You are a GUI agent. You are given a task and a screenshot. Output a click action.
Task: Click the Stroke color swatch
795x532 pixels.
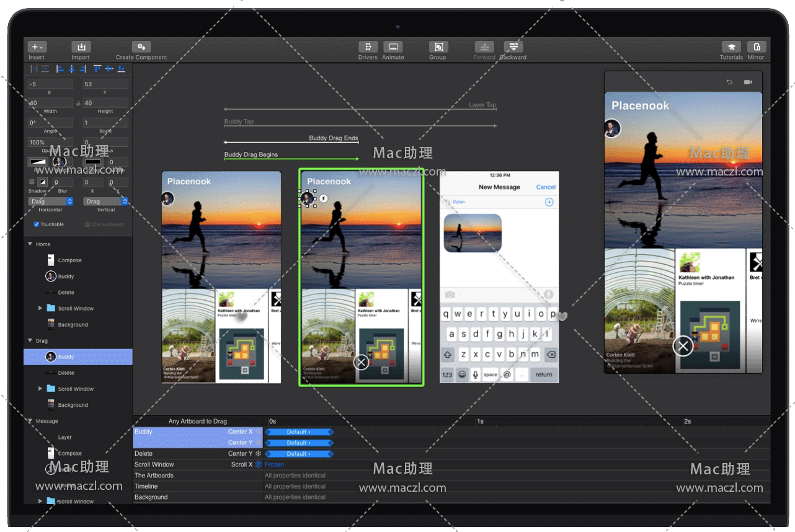pyautogui.click(x=93, y=162)
